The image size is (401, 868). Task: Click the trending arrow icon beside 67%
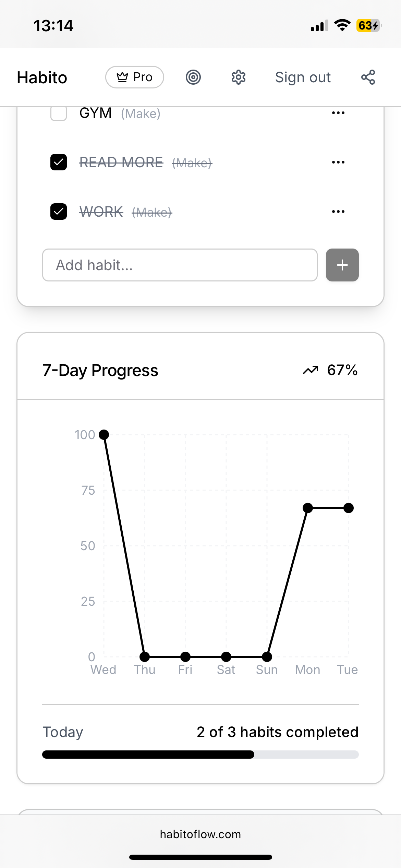coord(311,370)
